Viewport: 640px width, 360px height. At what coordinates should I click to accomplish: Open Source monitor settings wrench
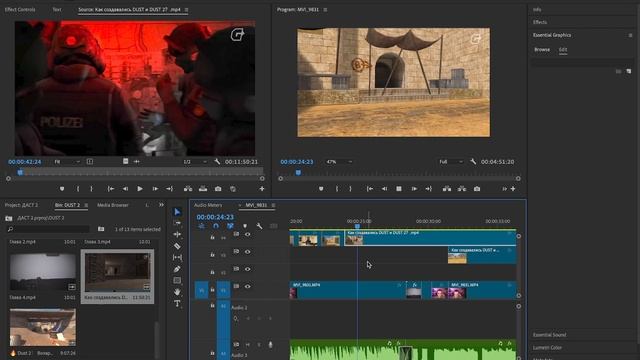pos(217,162)
